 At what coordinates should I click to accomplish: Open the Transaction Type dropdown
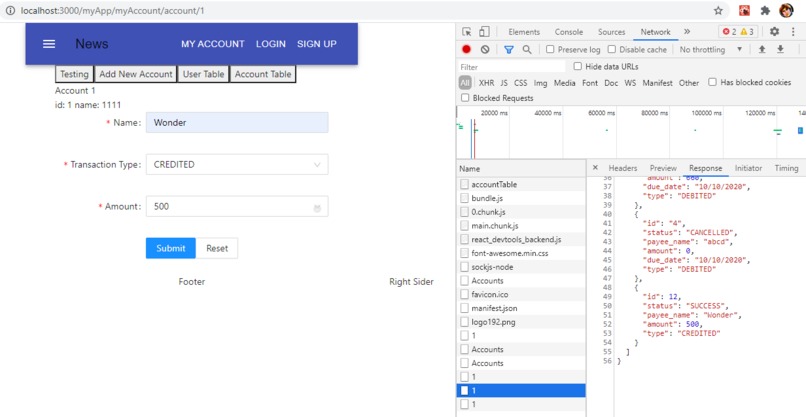pyautogui.click(x=237, y=165)
